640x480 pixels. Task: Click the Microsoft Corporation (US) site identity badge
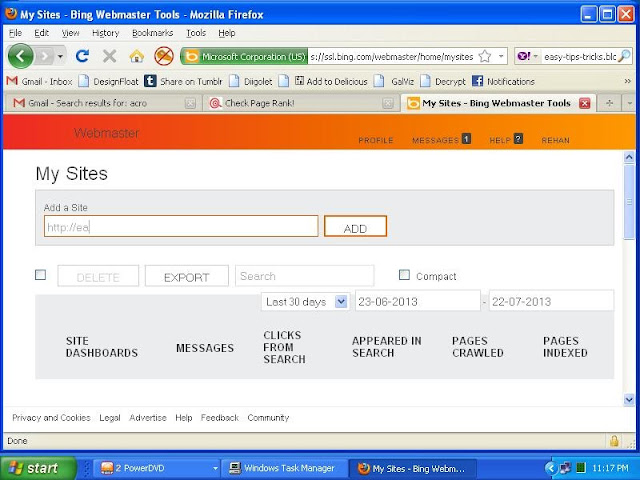click(x=244, y=56)
